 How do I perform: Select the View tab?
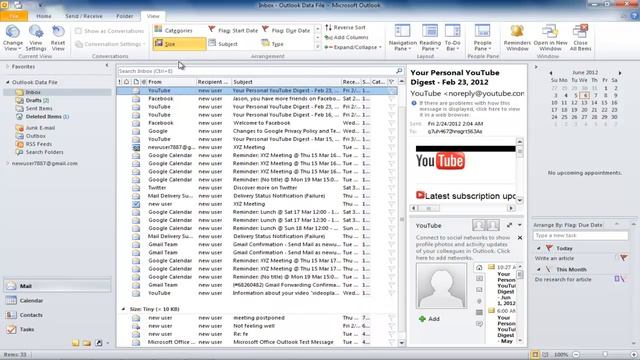(x=153, y=16)
